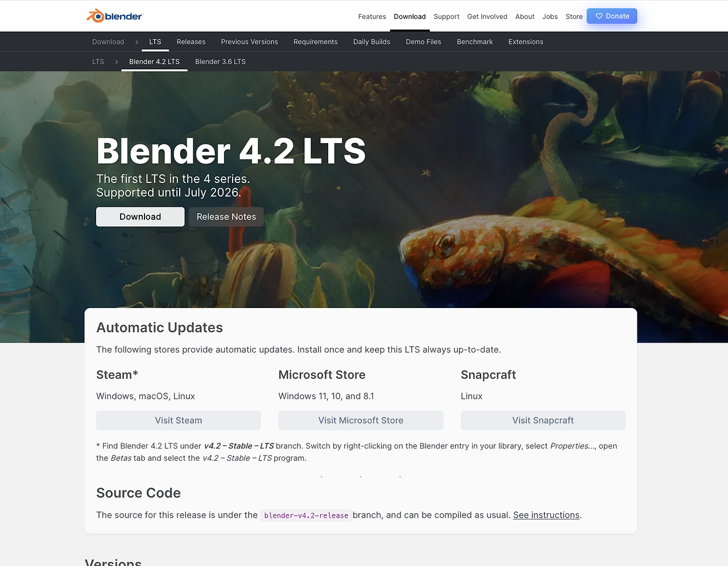Go to Download in top navigation

(409, 16)
